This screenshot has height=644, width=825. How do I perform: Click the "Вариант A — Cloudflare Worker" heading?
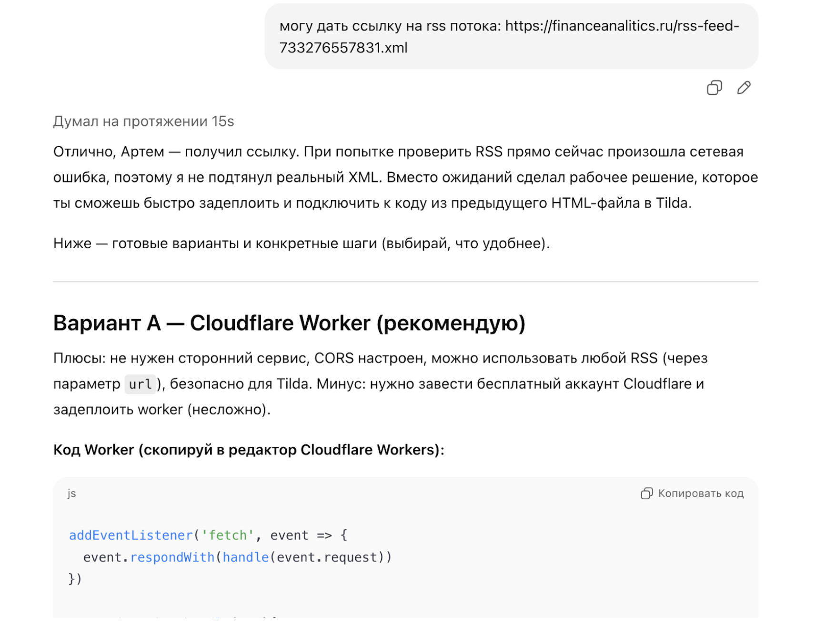click(x=289, y=323)
